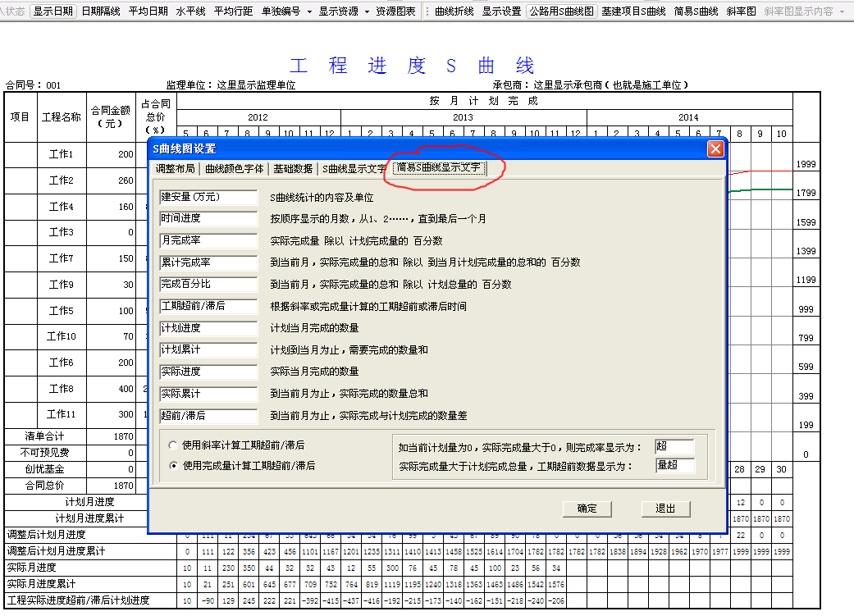The image size is (854, 616).
Task: Open 显示设置 from the toolbar
Action: (x=501, y=11)
